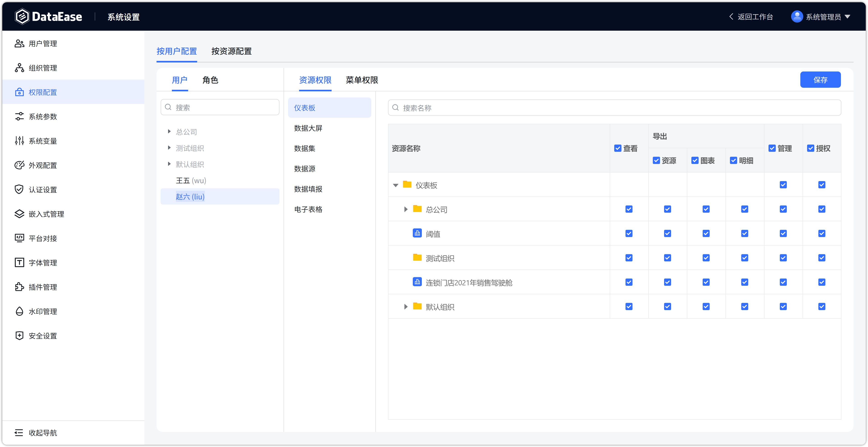Click the 系统管理员 avatar icon
Screen dimensions: 868x447
tap(796, 16)
